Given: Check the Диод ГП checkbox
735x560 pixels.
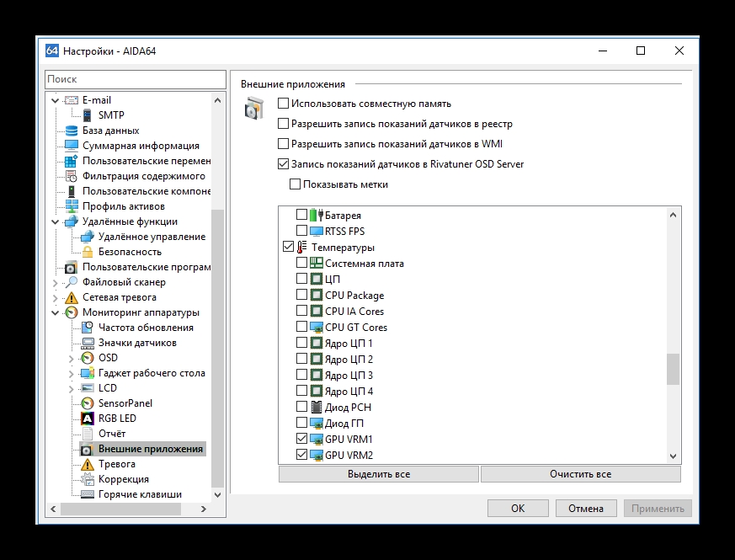Looking at the screenshot, I should click(302, 423).
